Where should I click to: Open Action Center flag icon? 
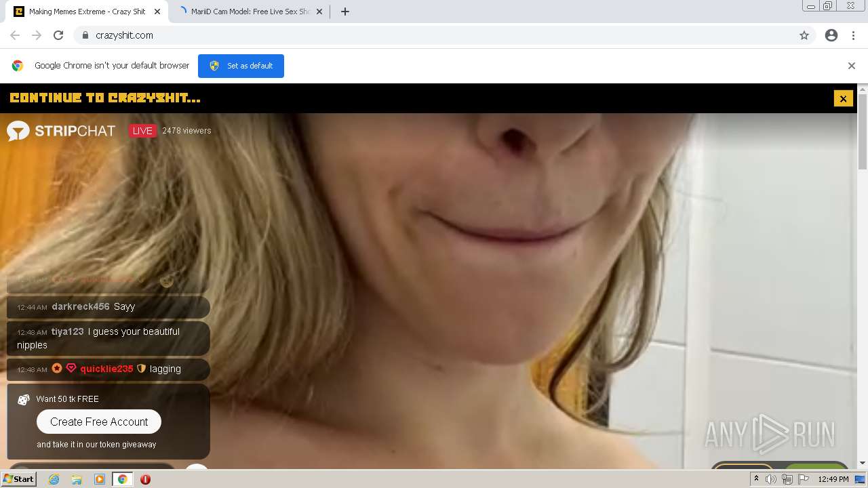coord(803,479)
